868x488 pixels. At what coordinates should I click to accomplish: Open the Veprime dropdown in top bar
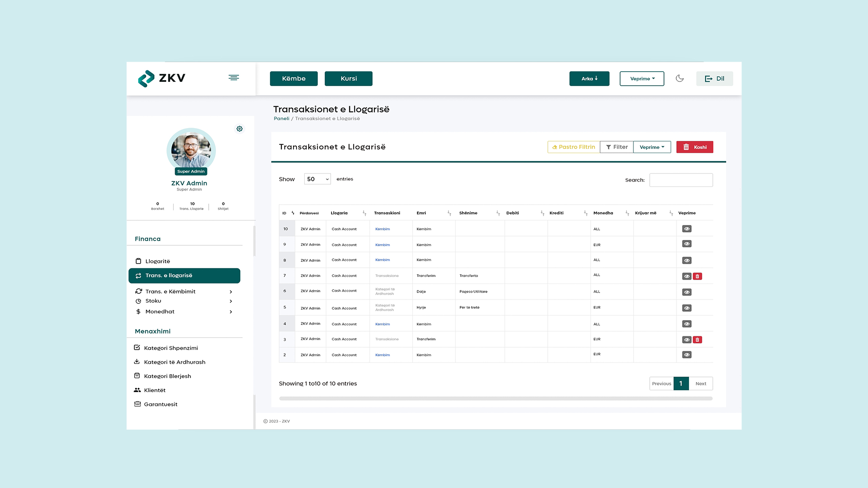(x=642, y=79)
